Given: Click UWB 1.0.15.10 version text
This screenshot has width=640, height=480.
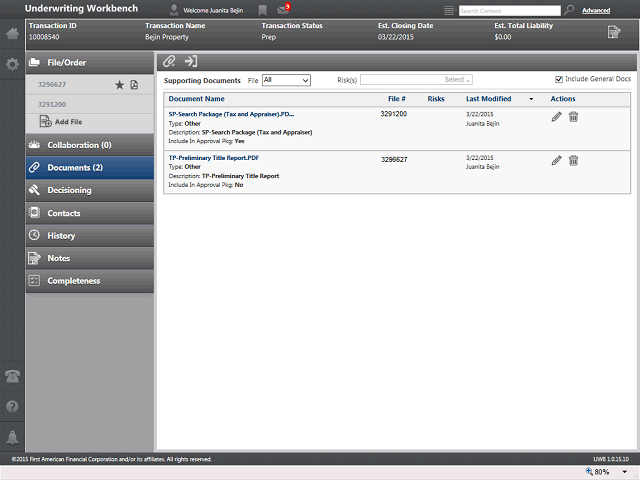Looking at the screenshot, I should pyautogui.click(x=611, y=459).
